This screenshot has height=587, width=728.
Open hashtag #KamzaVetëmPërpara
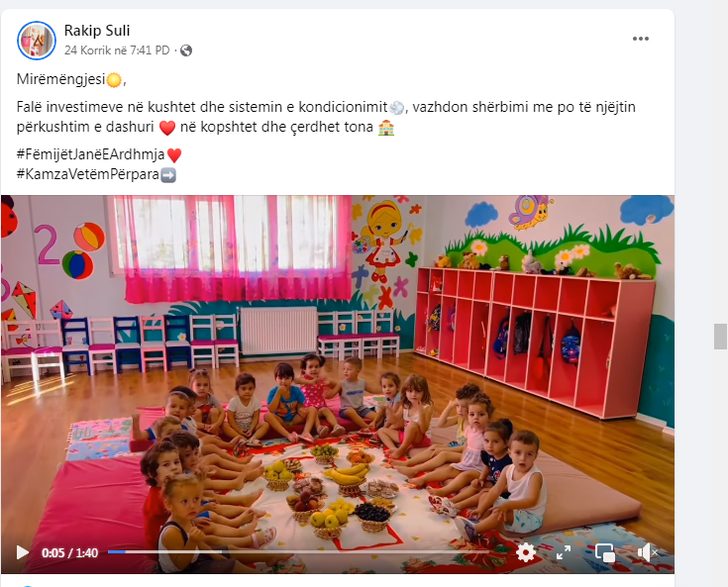(88, 174)
